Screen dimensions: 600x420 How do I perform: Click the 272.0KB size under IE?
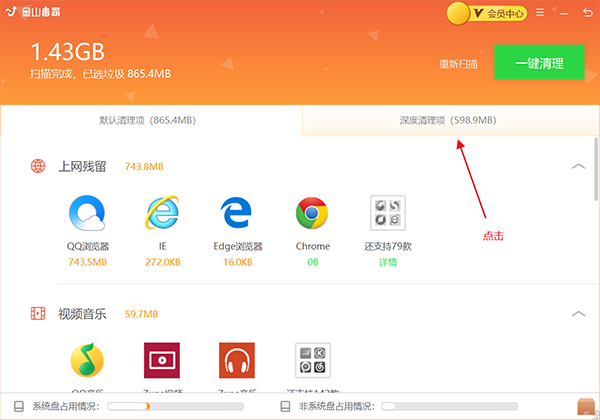(163, 262)
